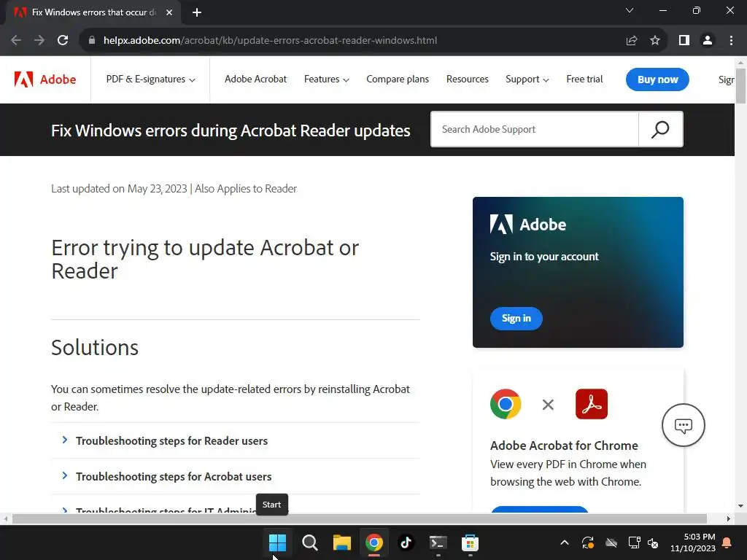The width and height of the screenshot is (747, 560).
Task: Click the horizontal page scrollbar
Action: pos(359,518)
